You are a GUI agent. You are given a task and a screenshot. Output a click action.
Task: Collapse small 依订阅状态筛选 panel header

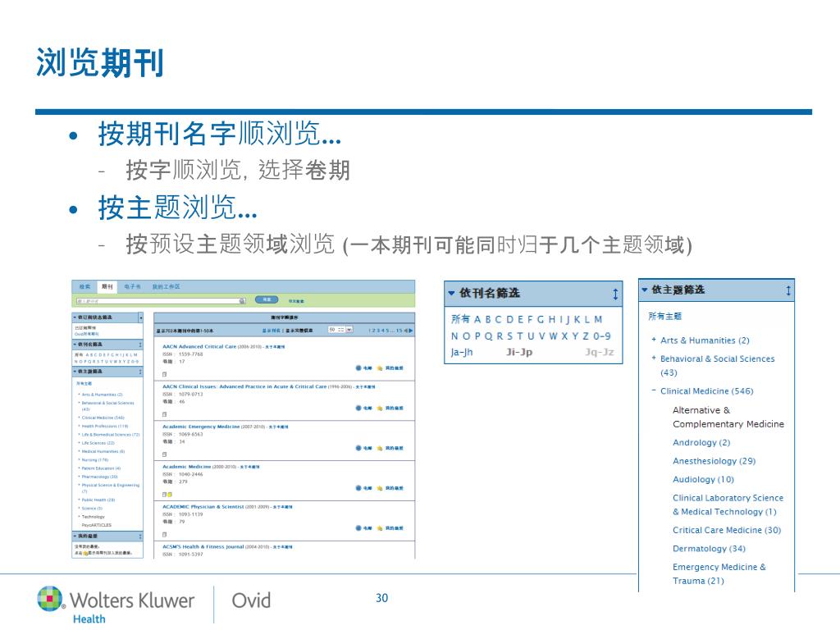click(x=107, y=317)
